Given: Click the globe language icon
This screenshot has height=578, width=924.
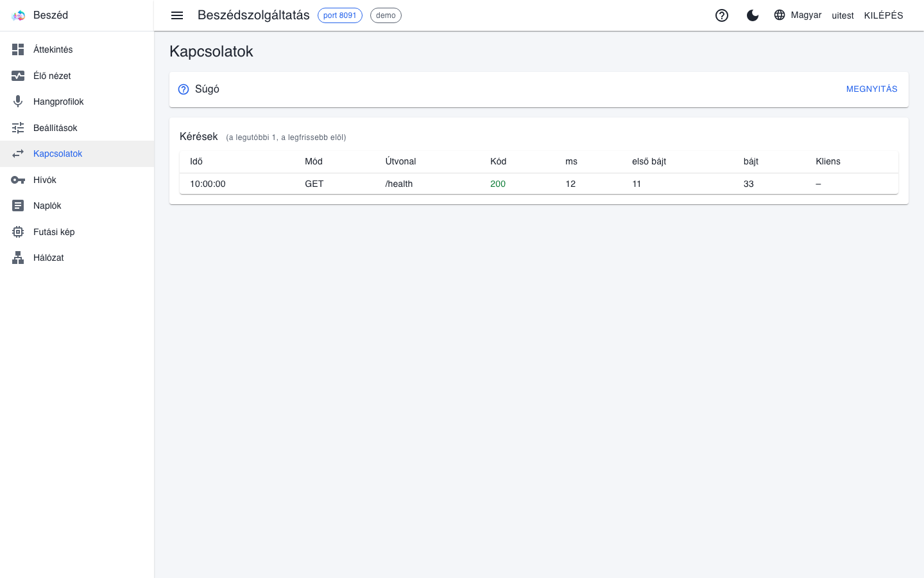Looking at the screenshot, I should click(780, 15).
